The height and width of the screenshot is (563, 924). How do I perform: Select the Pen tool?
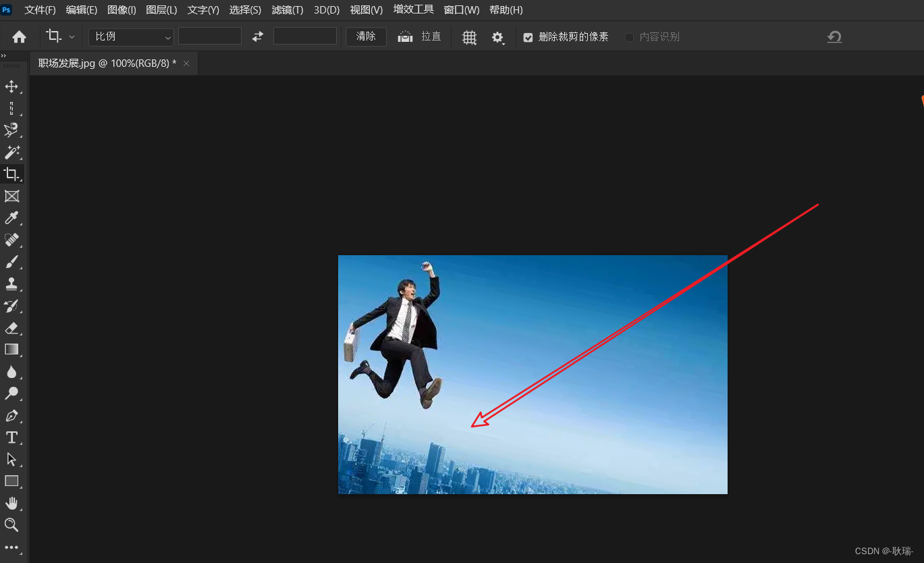[x=11, y=416]
